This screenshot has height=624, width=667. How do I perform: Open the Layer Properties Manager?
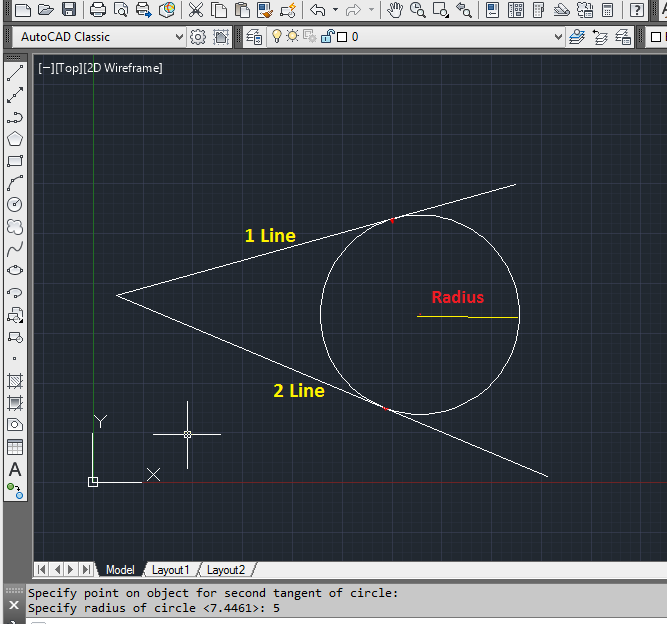point(254,37)
